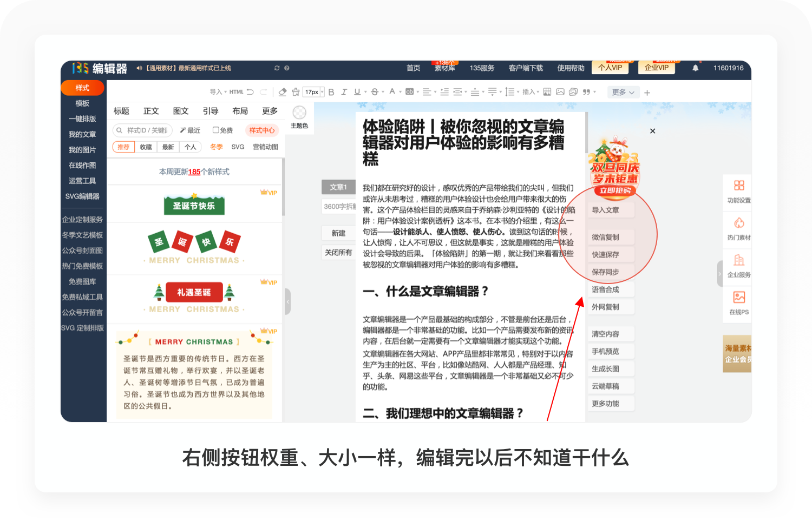
Task: Select the 推荐 filter option
Action: (x=123, y=147)
